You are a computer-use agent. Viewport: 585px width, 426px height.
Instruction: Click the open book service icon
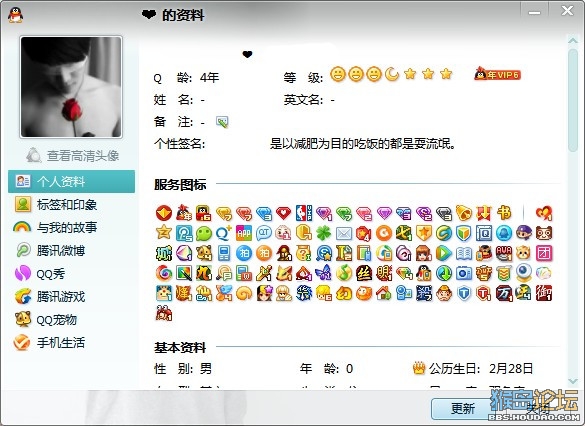coord(464,254)
